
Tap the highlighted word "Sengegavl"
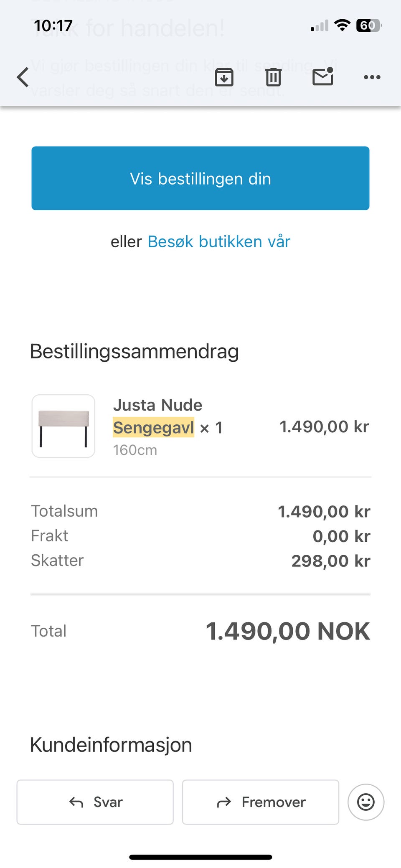[x=153, y=427]
